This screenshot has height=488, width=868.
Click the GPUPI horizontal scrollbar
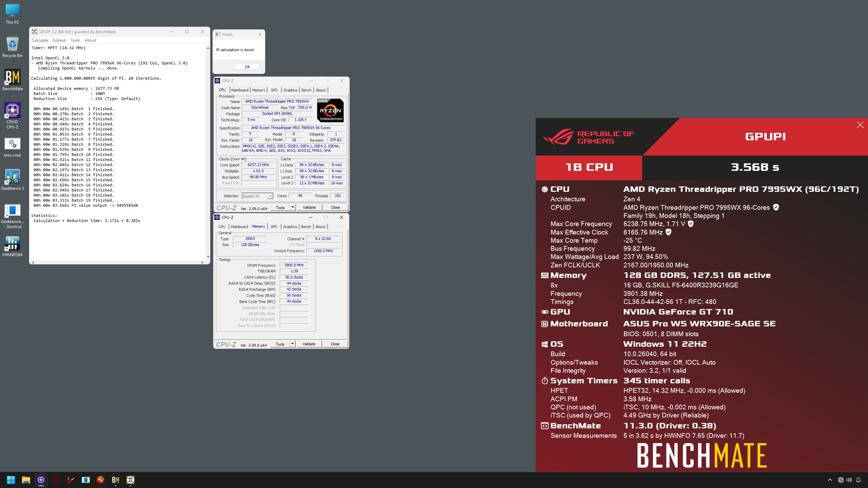click(x=117, y=262)
